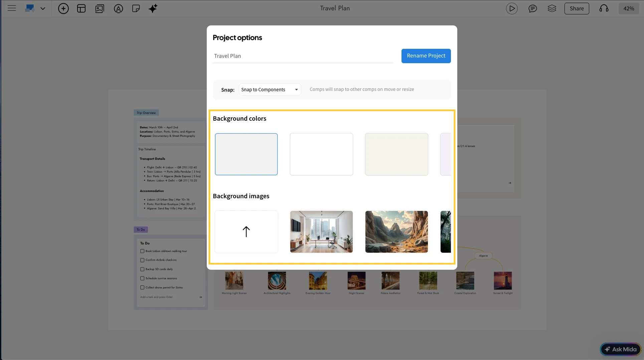Choose the canyon landscape background image
This screenshot has height=360, width=644.
tap(396, 231)
